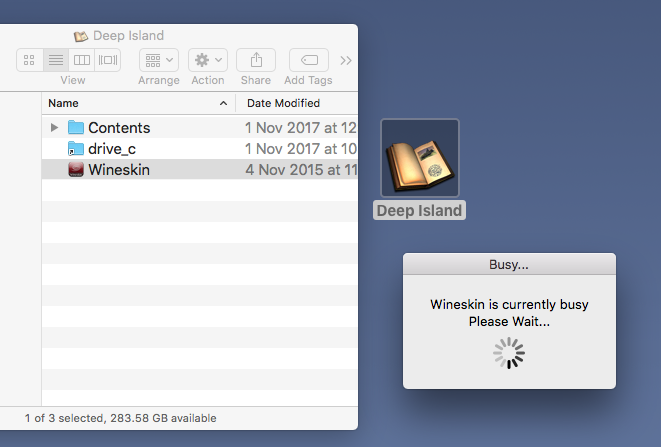The height and width of the screenshot is (447, 661).
Task: Click the drive_c date modified cell
Action: (x=301, y=149)
